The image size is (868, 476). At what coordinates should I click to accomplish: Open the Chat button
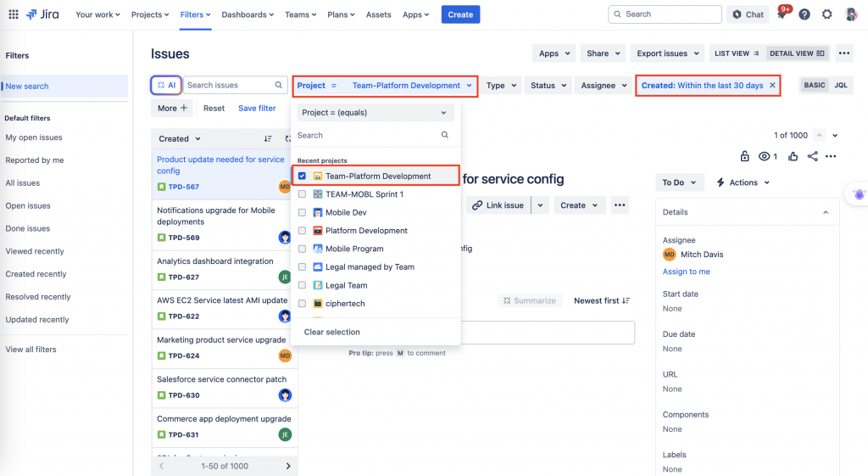[748, 14]
